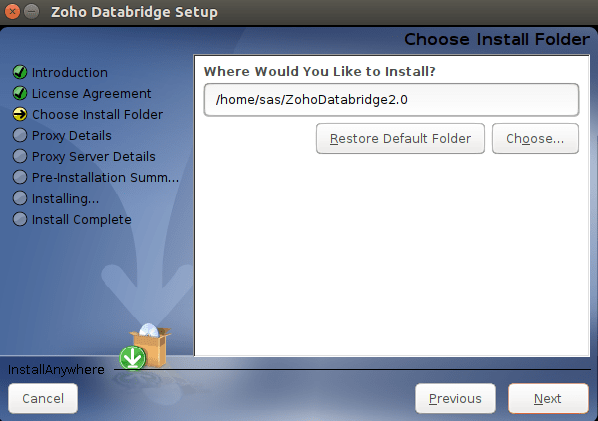
Task: Go back with the Previous button
Action: point(455,399)
